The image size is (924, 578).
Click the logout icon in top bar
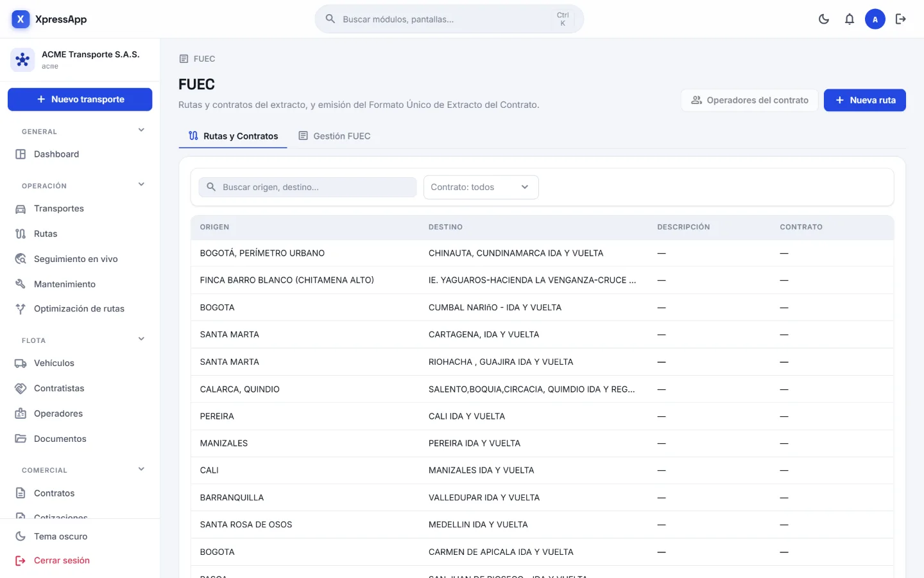[x=901, y=19]
